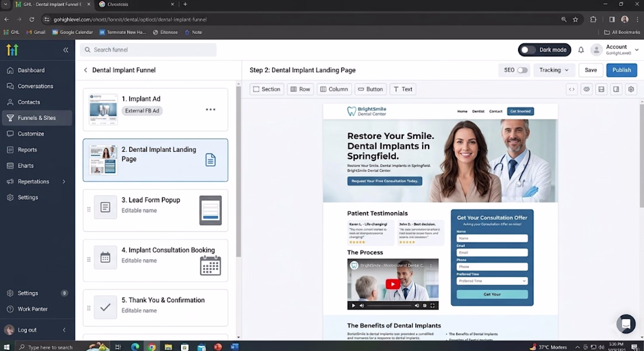Screen dimensions: 644x351
Task: Toggle Dark mode switch
Action: coord(527,50)
